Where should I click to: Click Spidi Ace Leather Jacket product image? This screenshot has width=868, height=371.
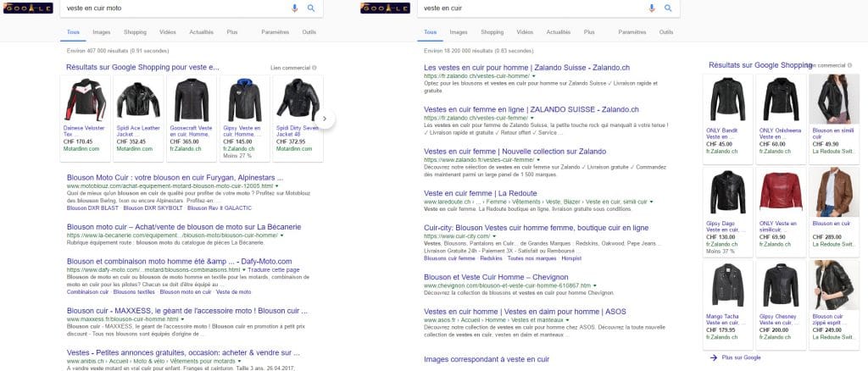pos(138,99)
